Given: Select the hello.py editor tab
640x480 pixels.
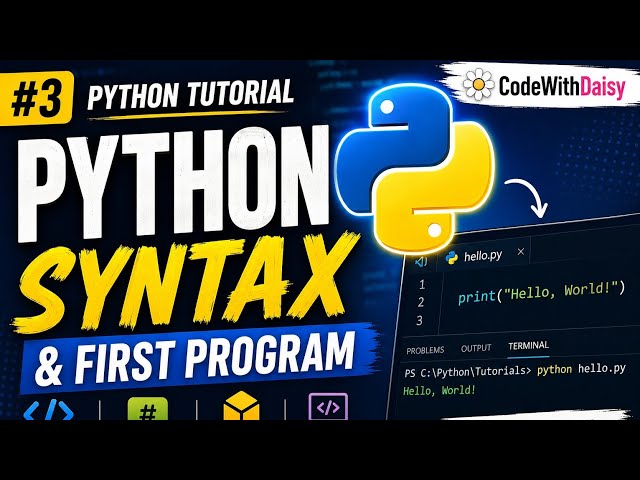Looking at the screenshot, I should [x=483, y=256].
